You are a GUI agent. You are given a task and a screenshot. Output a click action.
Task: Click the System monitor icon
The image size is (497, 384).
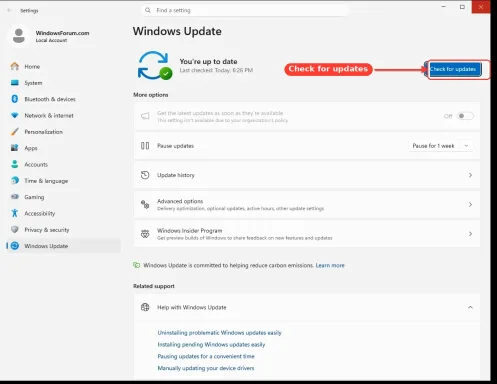point(15,83)
